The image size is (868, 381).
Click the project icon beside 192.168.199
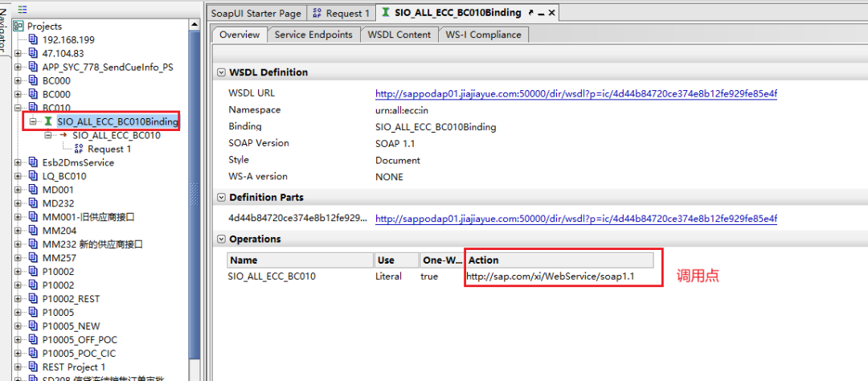33,40
